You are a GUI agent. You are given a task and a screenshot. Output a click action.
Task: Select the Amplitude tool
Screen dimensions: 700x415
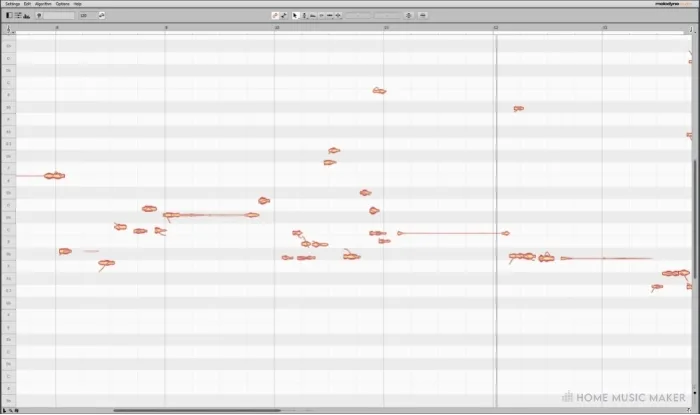coord(321,16)
